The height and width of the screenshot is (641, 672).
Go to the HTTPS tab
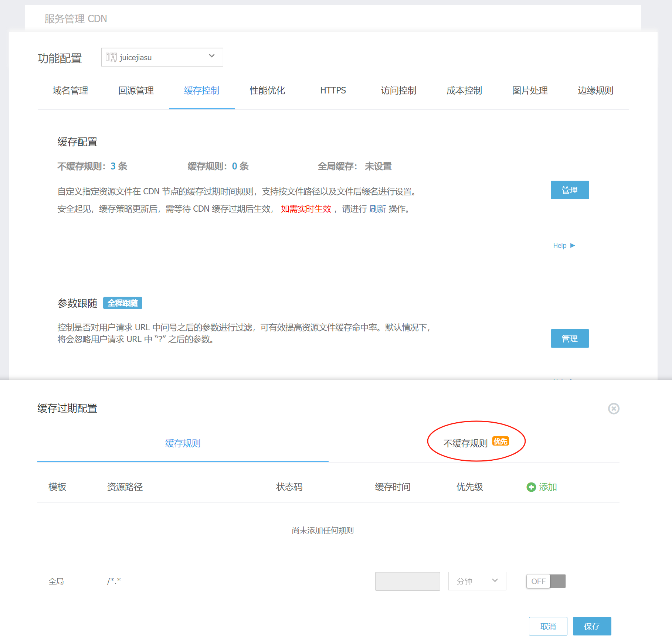333,91
